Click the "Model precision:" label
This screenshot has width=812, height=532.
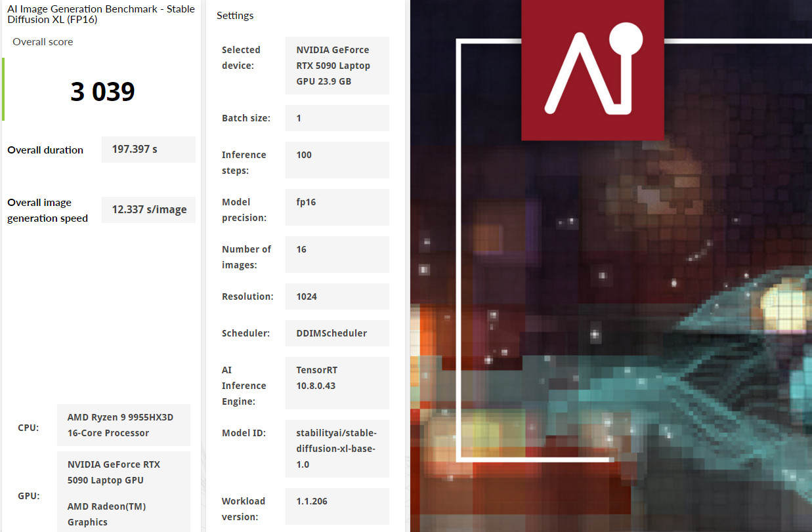pos(244,210)
